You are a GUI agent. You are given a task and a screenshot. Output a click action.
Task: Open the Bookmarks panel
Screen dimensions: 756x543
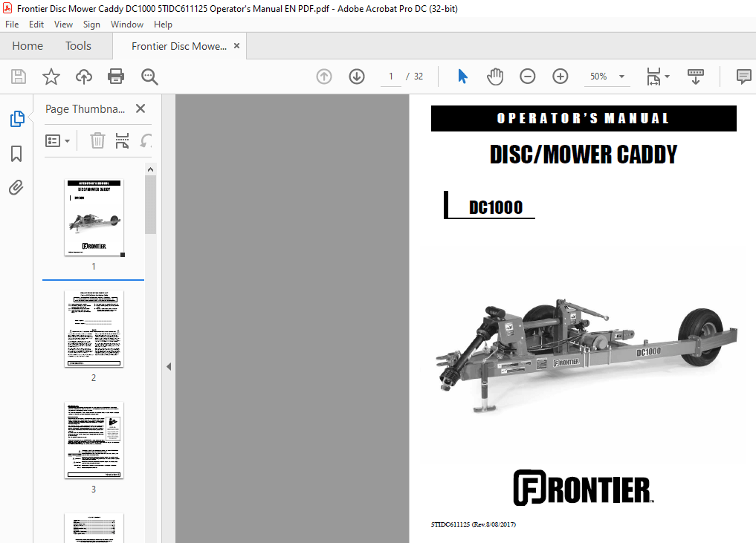point(16,154)
